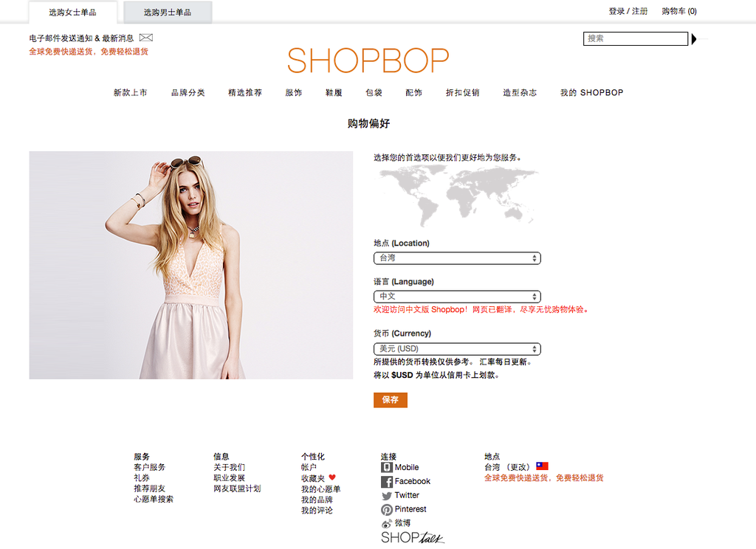756x549 pixels.
Task: Click the 选择您的首选项 instruction text
Action: (447, 158)
